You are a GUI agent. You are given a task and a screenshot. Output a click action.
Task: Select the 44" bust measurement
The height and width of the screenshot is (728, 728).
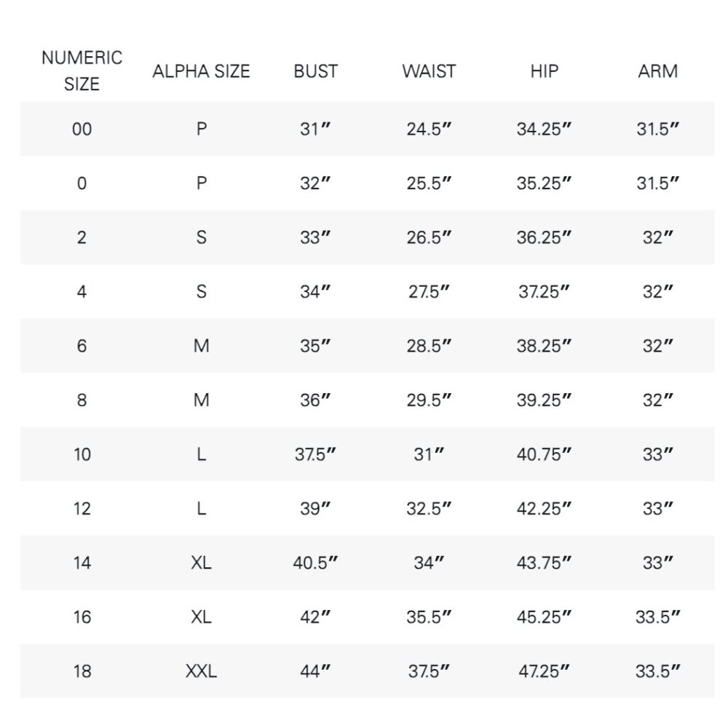point(315,671)
